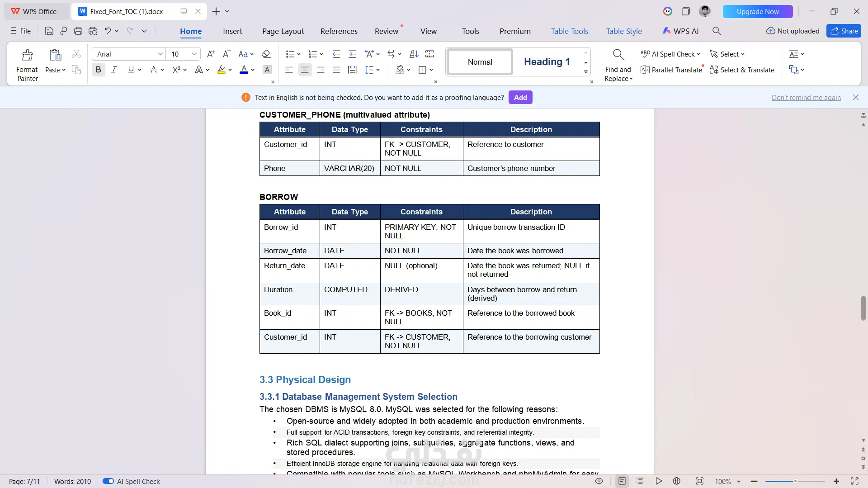This screenshot has height=488, width=868.
Task: Select the Fixed_Font_TOC (1).docx document tab
Action: click(139, 11)
